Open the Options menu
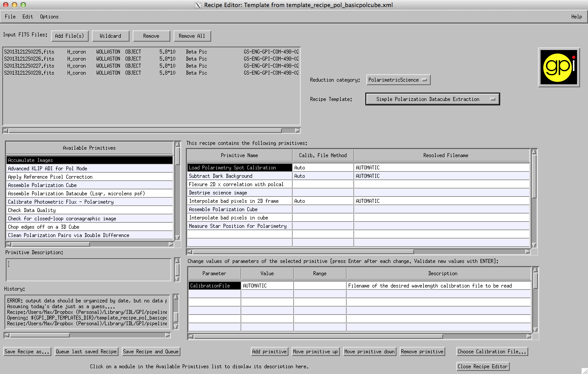The height and width of the screenshot is (374, 588). (x=49, y=17)
